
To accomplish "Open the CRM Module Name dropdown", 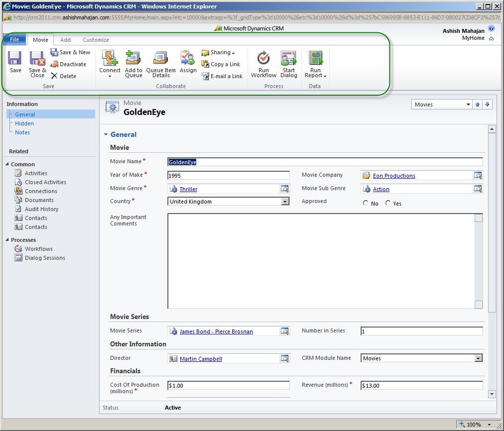I will (479, 358).
